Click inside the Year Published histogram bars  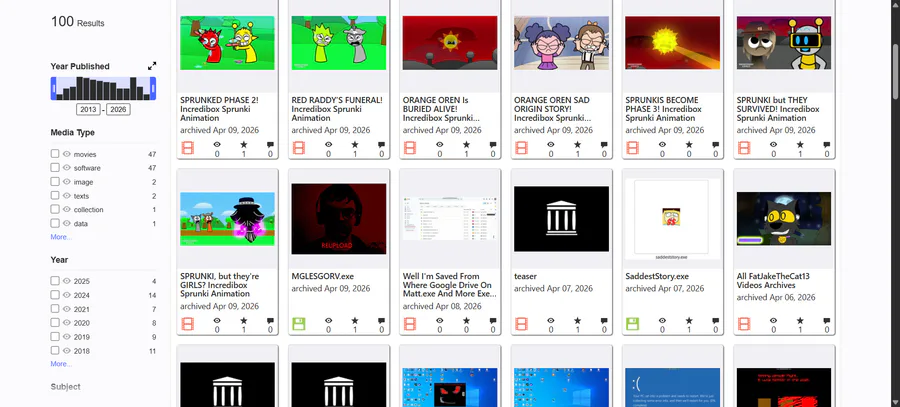(x=103, y=88)
